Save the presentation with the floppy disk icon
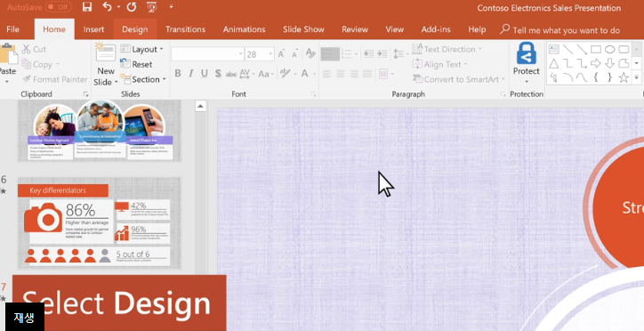644x331 pixels. coord(87,7)
